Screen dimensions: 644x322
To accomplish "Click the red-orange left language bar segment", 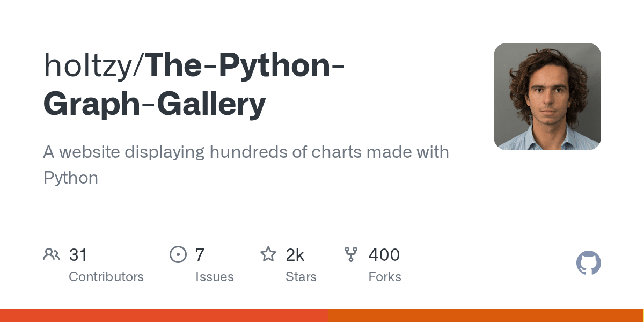I will point(164,316).
